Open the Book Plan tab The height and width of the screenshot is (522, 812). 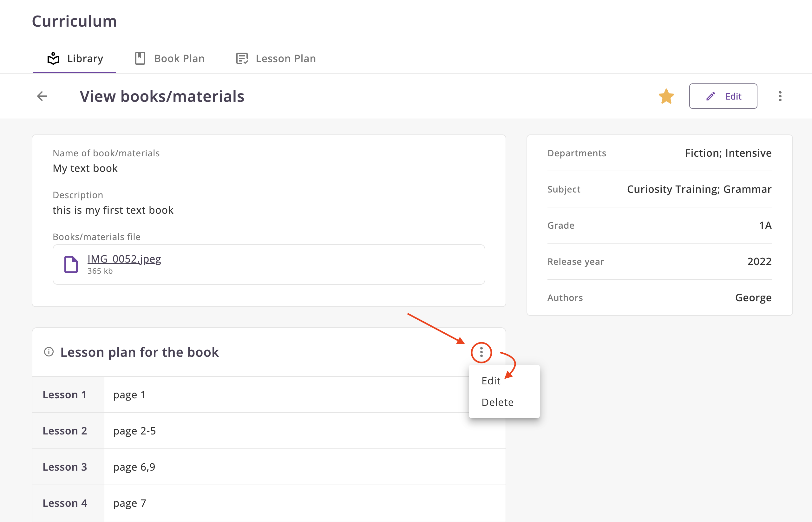coord(169,59)
